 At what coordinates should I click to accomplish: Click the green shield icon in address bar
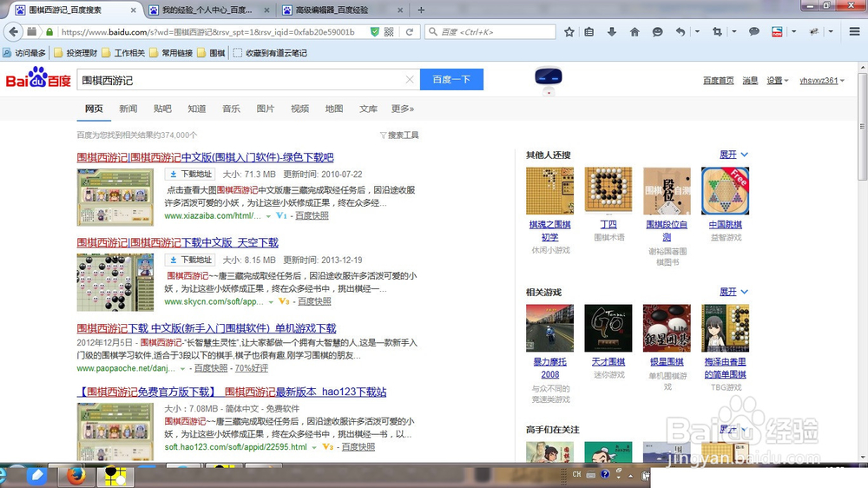pyautogui.click(x=375, y=32)
